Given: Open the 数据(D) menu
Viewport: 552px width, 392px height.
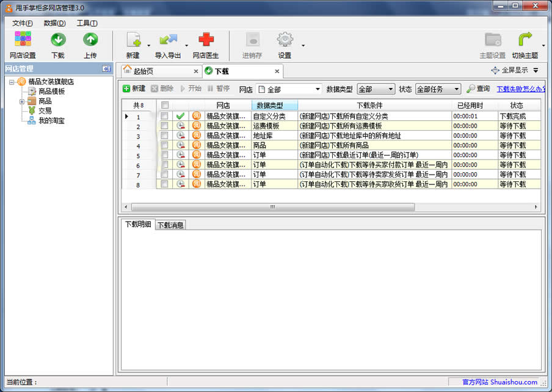Looking at the screenshot, I should [x=54, y=23].
